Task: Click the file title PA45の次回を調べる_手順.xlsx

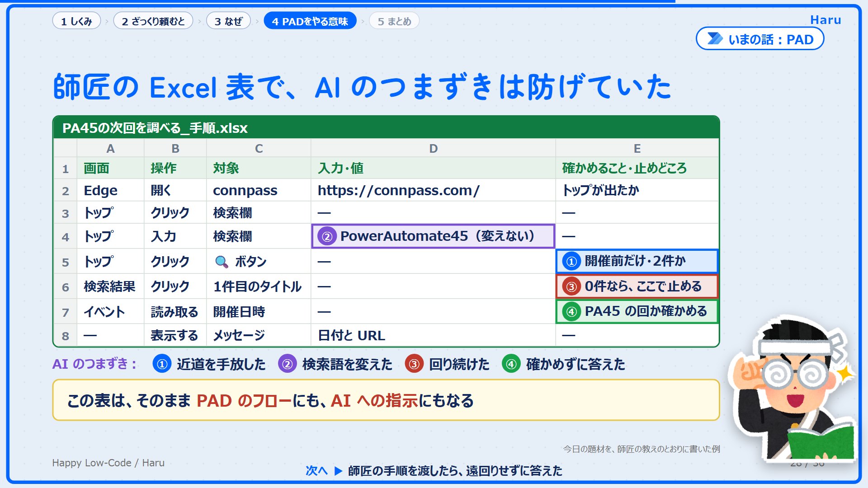Action: pos(155,128)
